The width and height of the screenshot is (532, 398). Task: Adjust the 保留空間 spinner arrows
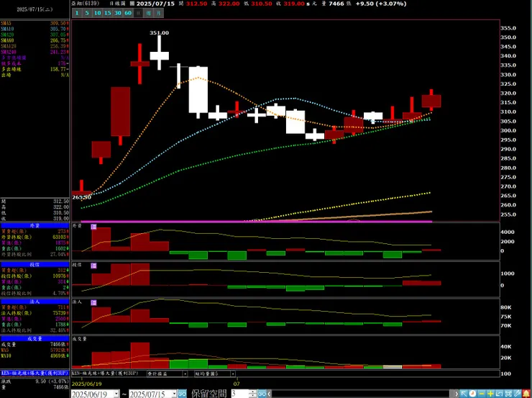(253, 394)
